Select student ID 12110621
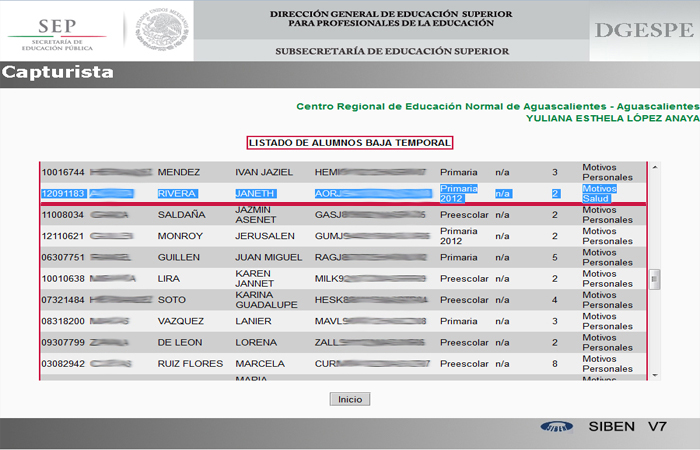Viewport: 700px width, 450px height. tap(63, 236)
